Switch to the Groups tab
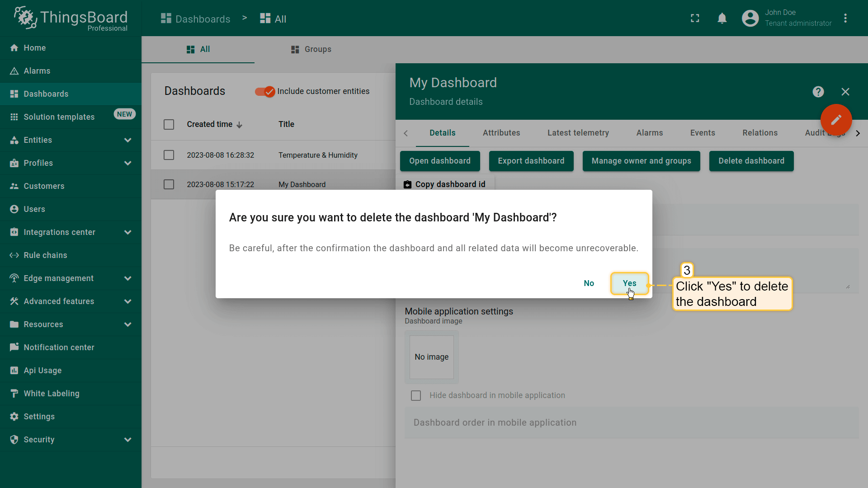Viewport: 868px width, 488px height. [311, 49]
